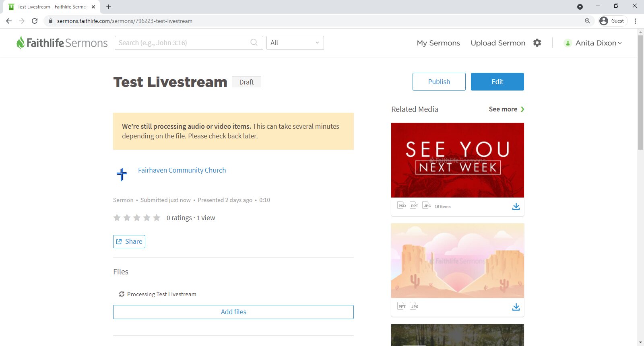Click the Draft status badge
Image resolution: width=644 pixels, height=346 pixels.
click(246, 82)
